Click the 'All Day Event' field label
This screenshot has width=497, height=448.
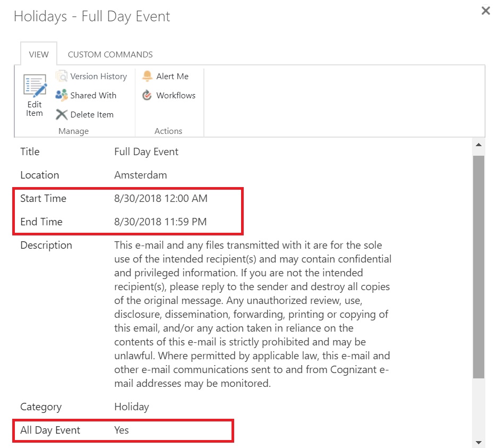point(50,430)
